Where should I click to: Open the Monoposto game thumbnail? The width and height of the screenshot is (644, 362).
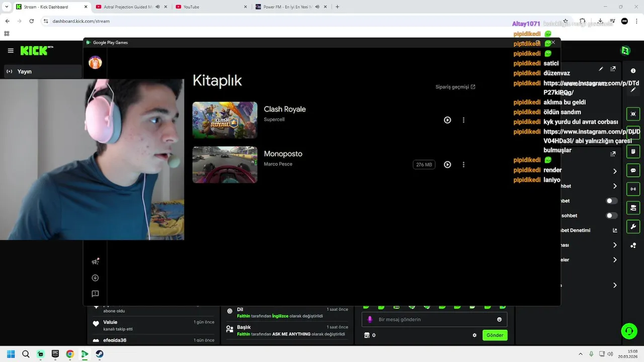225,164
